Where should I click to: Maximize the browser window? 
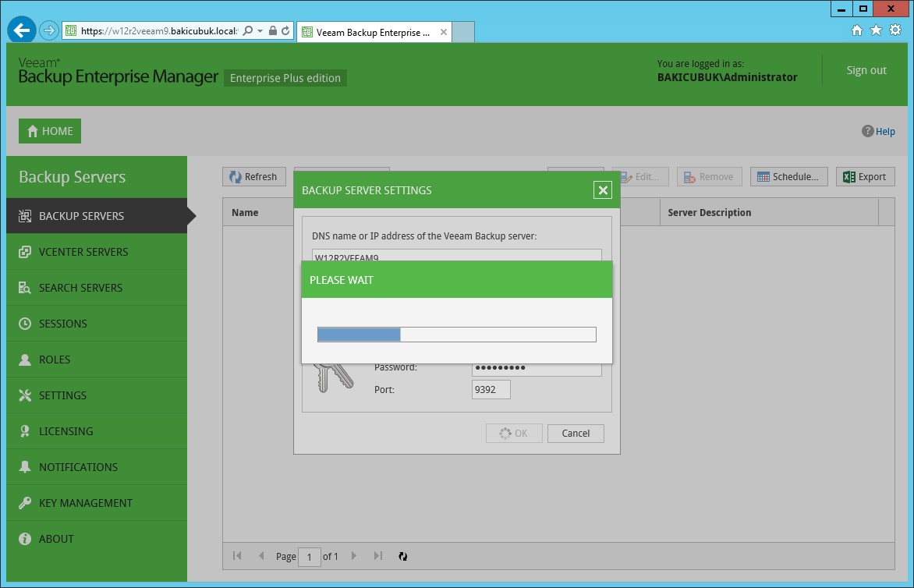point(863,9)
